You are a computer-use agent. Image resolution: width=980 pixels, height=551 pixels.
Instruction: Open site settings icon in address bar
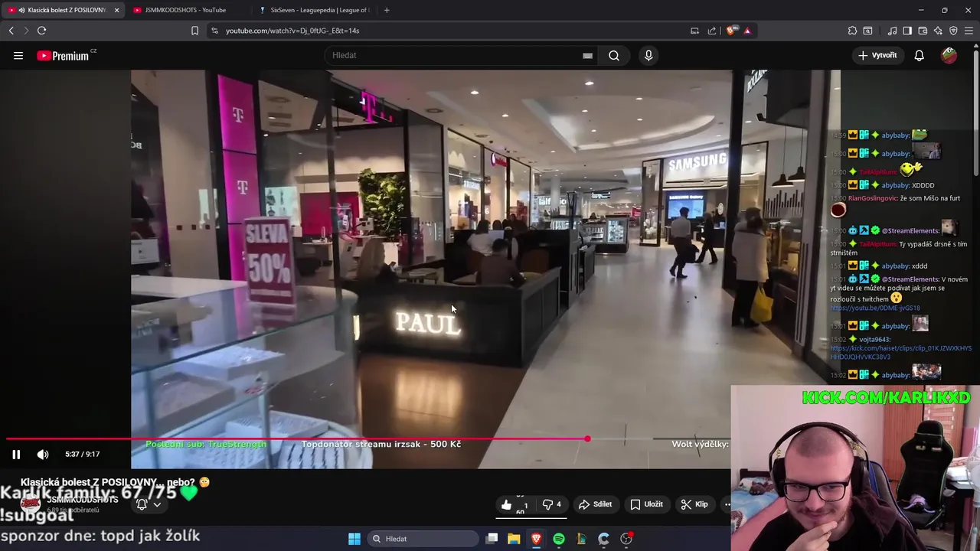click(214, 31)
